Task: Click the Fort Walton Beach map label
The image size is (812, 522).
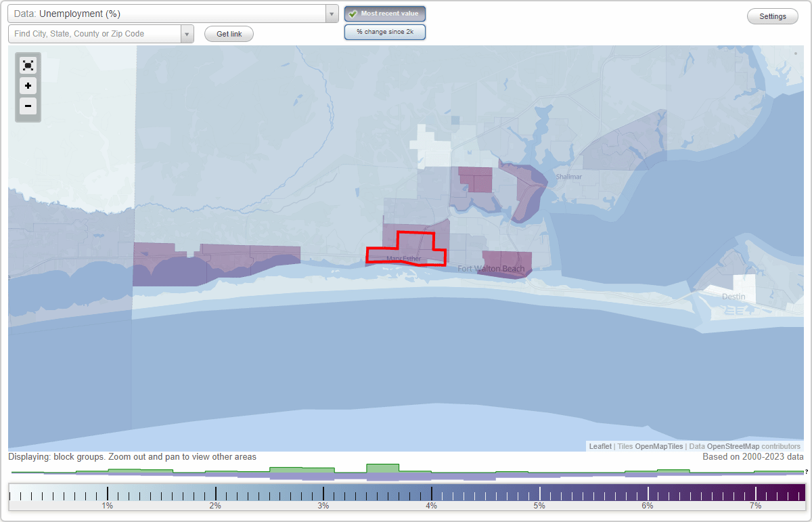Action: pyautogui.click(x=491, y=269)
